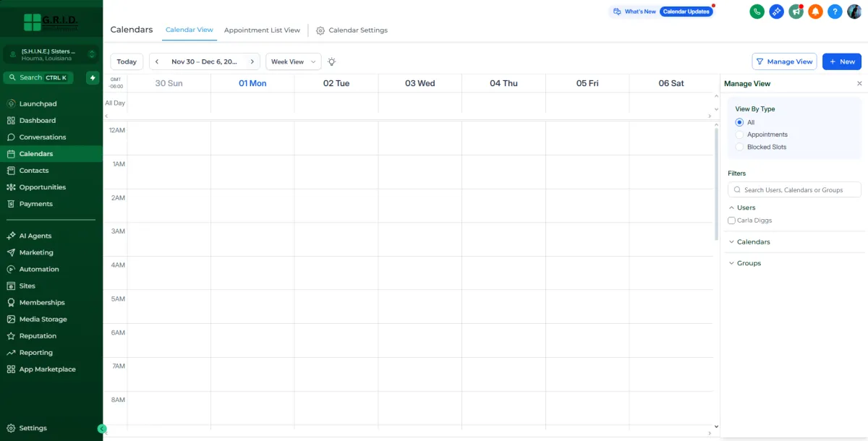Screen dimensions: 868x441
Task: Select the Blocked Slots radio option
Action: [739, 147]
